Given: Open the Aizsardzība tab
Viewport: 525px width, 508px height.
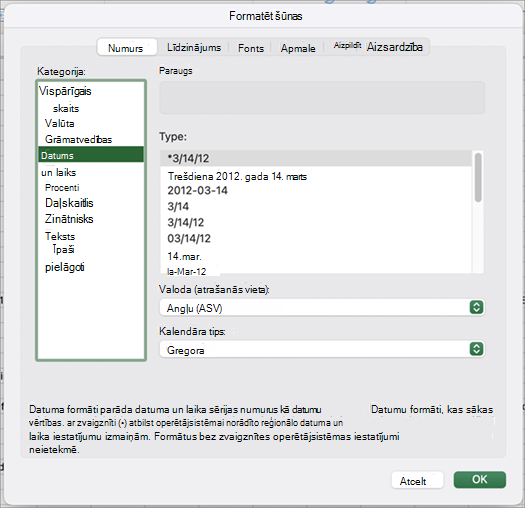Looking at the screenshot, I should [x=394, y=47].
